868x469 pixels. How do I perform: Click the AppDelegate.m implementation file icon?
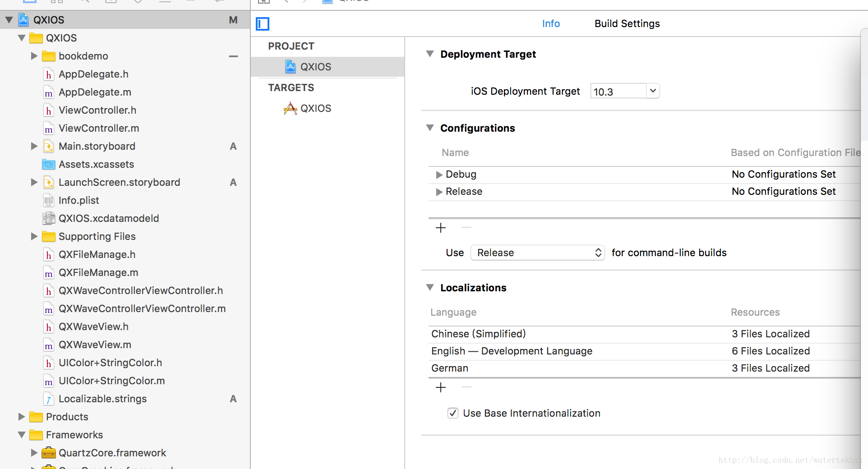coord(49,92)
